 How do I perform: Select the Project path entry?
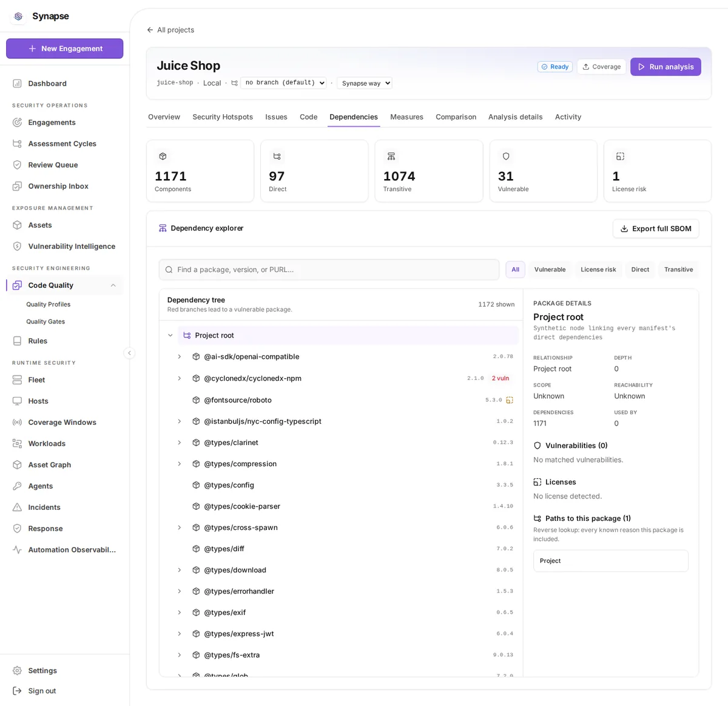[x=610, y=561]
